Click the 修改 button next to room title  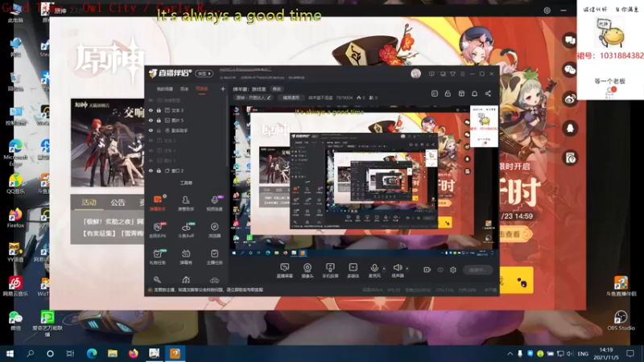[277, 89]
